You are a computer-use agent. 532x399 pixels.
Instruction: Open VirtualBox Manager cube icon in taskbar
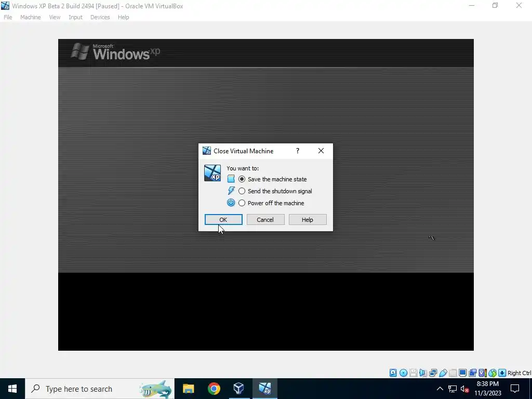click(239, 389)
